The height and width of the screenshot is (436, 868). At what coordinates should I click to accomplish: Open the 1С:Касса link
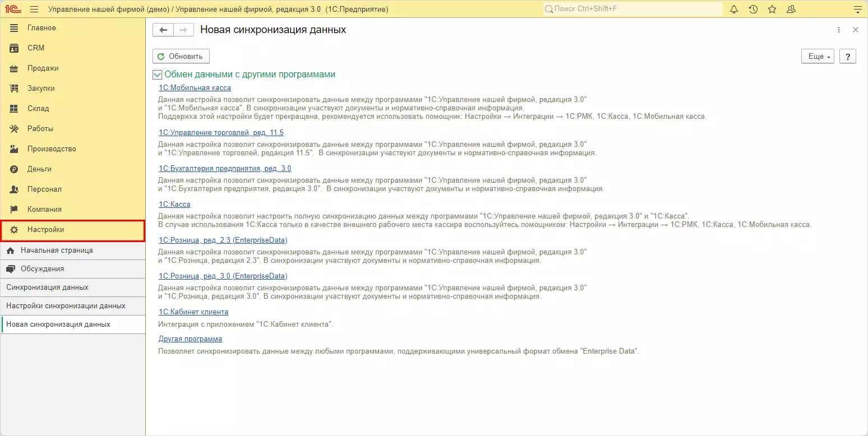pyautogui.click(x=174, y=205)
